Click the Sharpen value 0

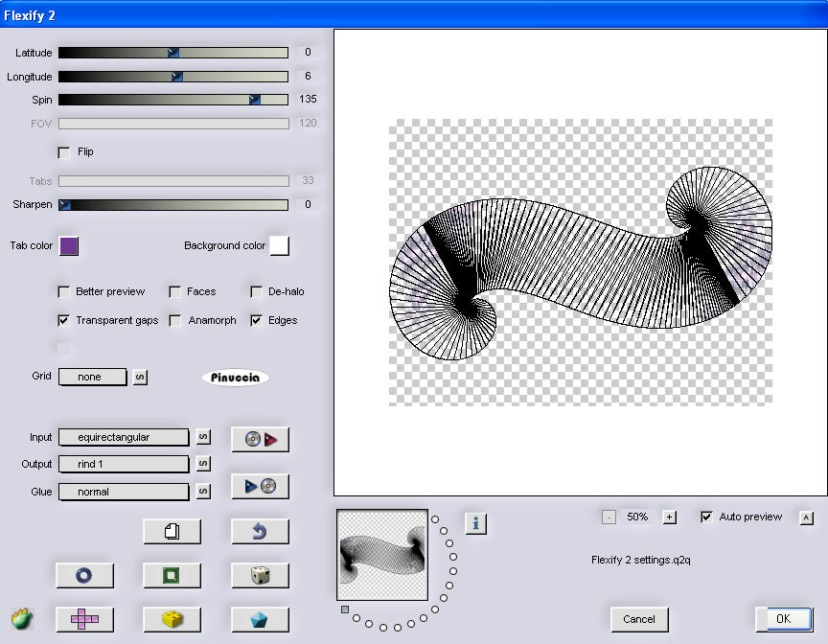tap(308, 204)
